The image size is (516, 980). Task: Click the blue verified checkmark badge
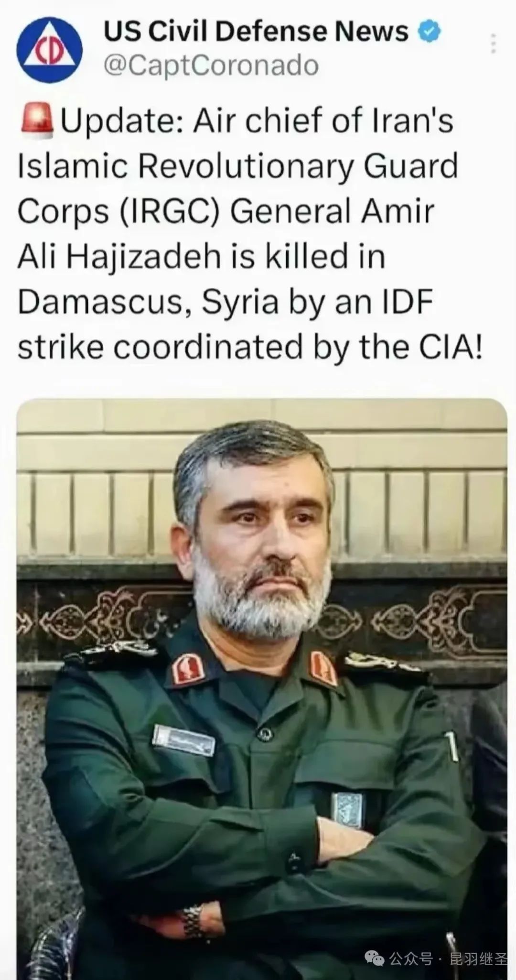429,33
